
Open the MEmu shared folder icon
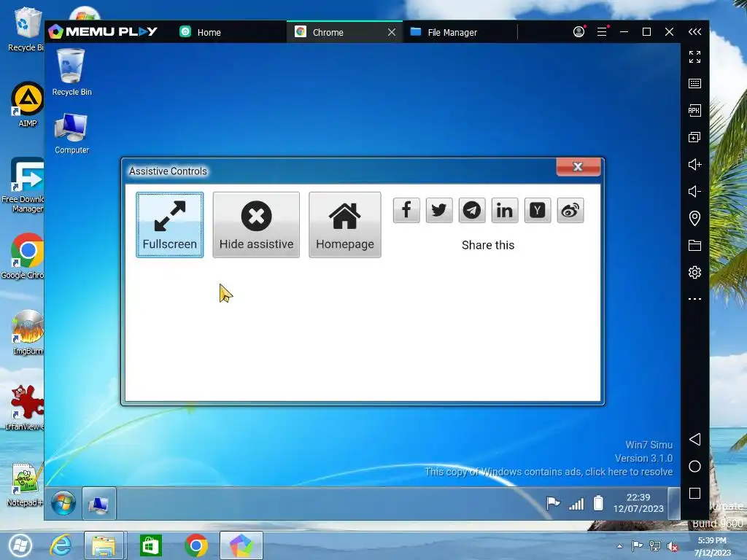point(694,245)
